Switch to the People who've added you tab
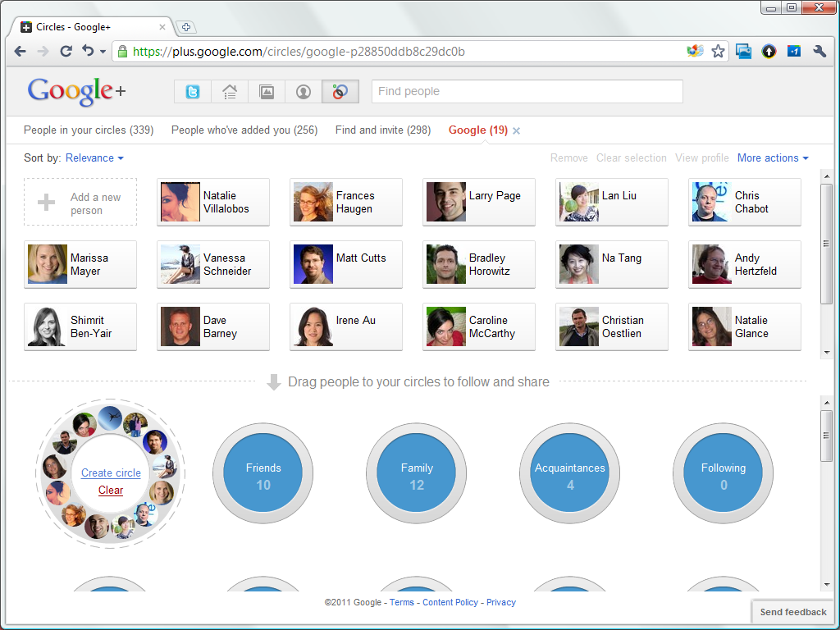The height and width of the screenshot is (630, 840). point(244,130)
